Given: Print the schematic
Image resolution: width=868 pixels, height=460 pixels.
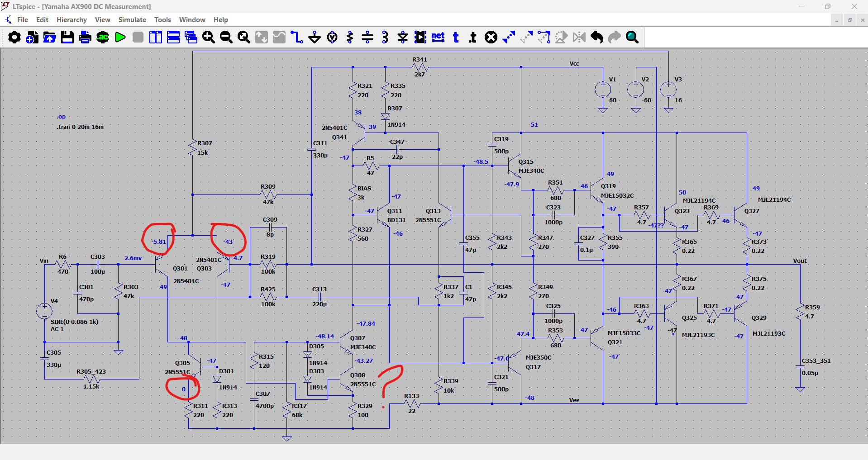Looking at the screenshot, I should (x=85, y=37).
